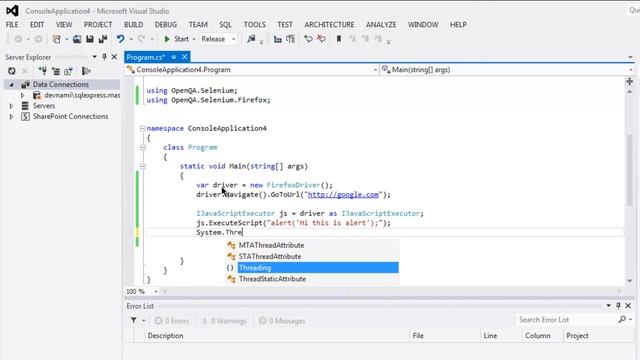Expand the SharePoint Connections node
This screenshot has height=360, width=640.
(11, 116)
